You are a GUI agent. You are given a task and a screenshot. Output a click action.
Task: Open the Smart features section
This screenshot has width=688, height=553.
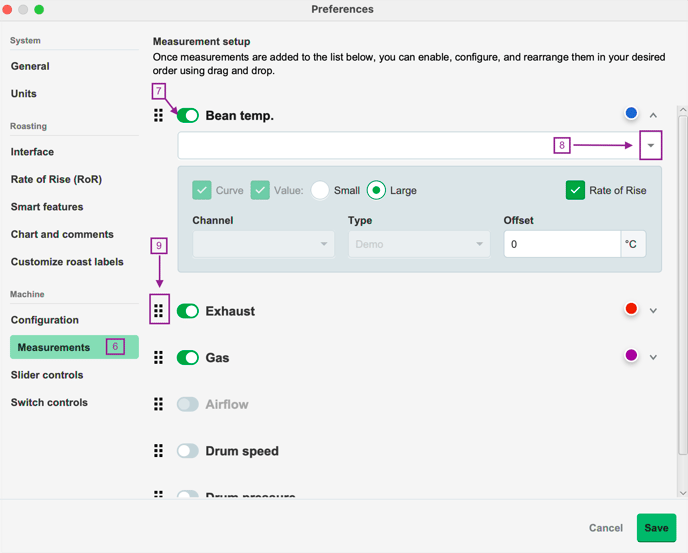point(47,207)
